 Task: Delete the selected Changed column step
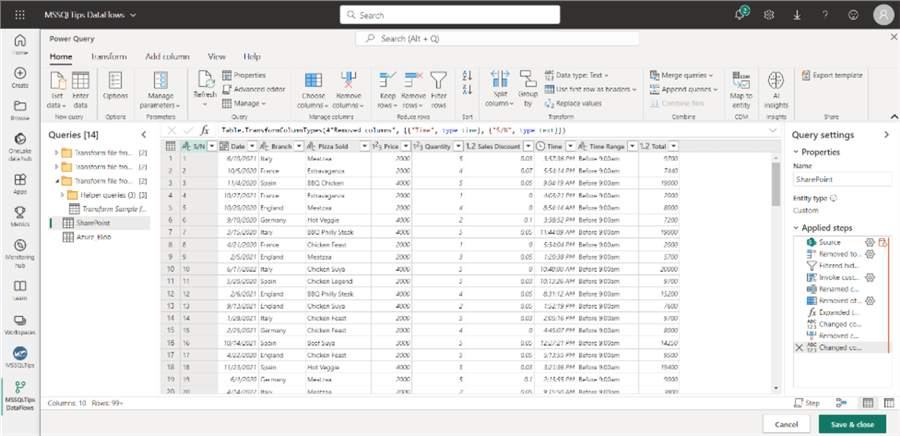pos(799,348)
